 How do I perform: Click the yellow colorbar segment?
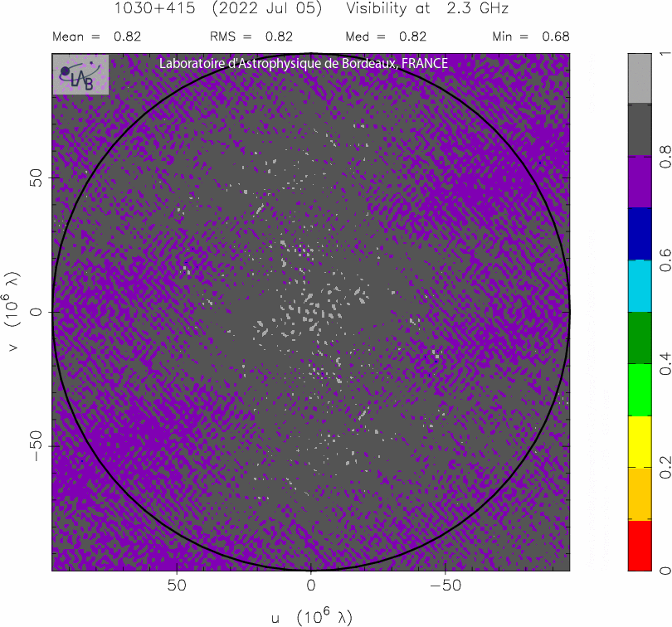pyautogui.click(x=640, y=441)
